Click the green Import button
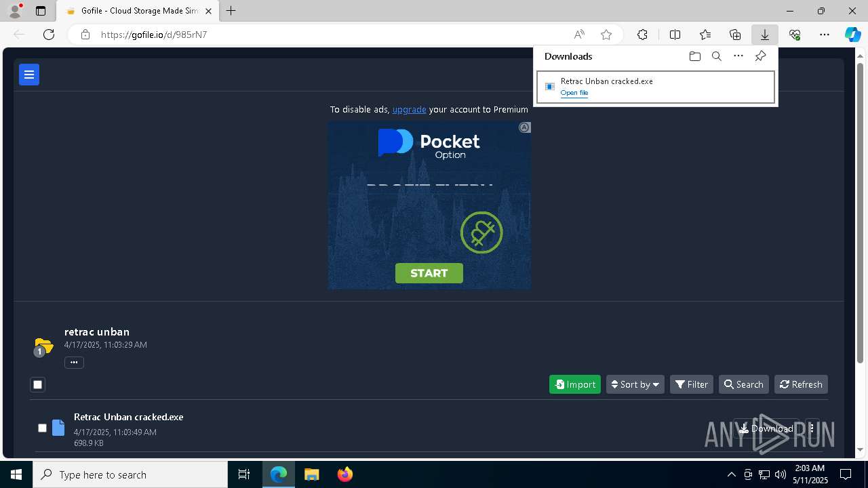This screenshot has width=868, height=488. tap(575, 384)
